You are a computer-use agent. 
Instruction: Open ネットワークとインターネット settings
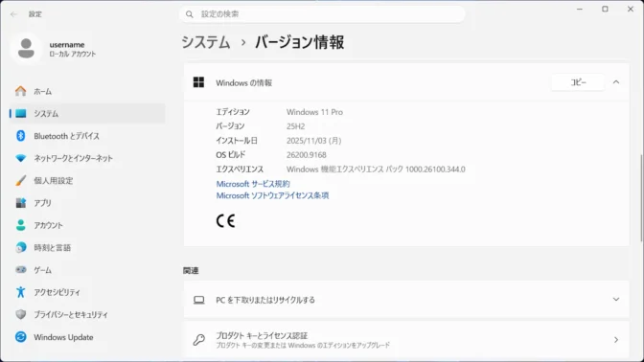(x=87, y=158)
